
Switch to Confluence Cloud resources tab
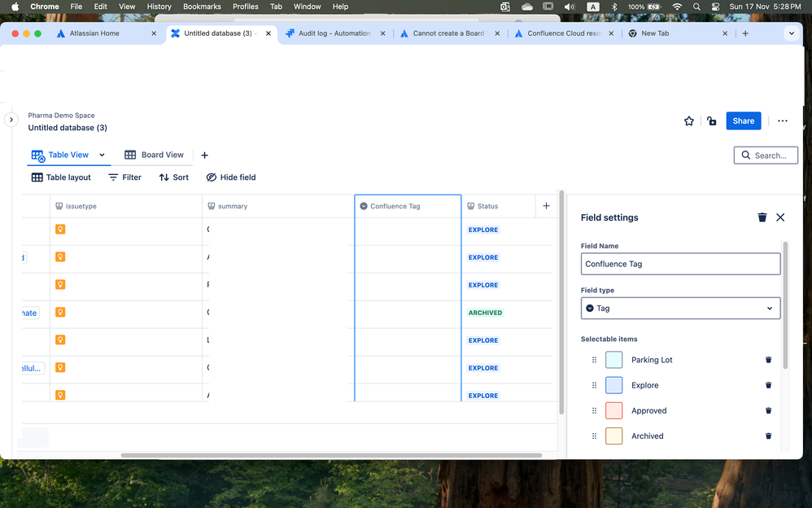click(564, 33)
